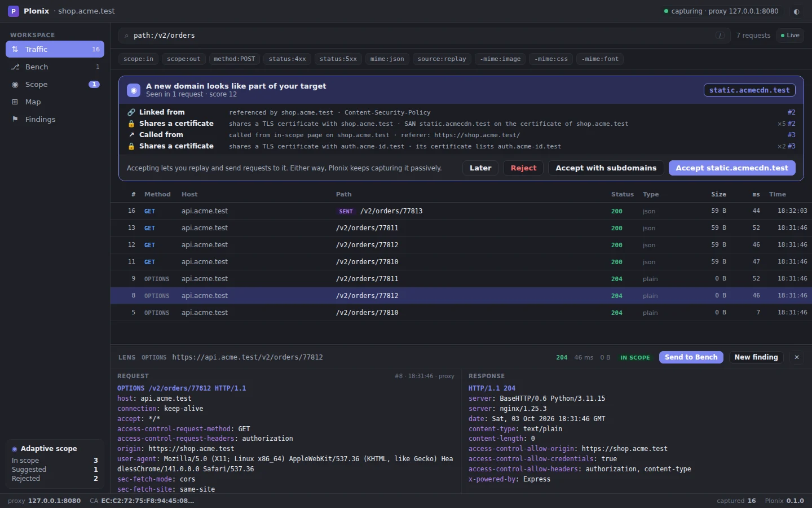Toggle the theme icon in top bar

click(796, 11)
